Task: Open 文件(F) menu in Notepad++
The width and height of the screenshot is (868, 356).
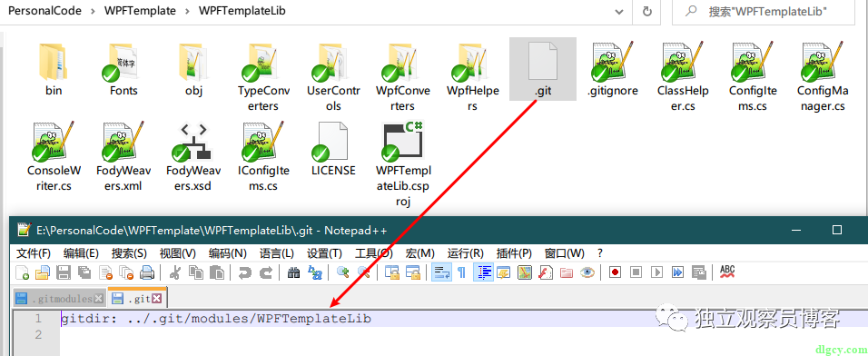Action: coord(34,253)
